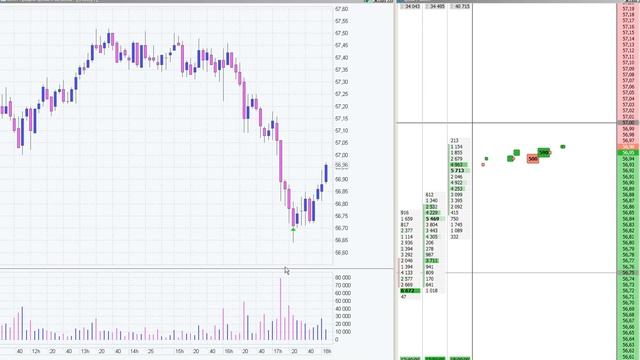Screen dimensions: 640x360
Task: Click cluster volume value 4 253
Action: tap(457, 189)
